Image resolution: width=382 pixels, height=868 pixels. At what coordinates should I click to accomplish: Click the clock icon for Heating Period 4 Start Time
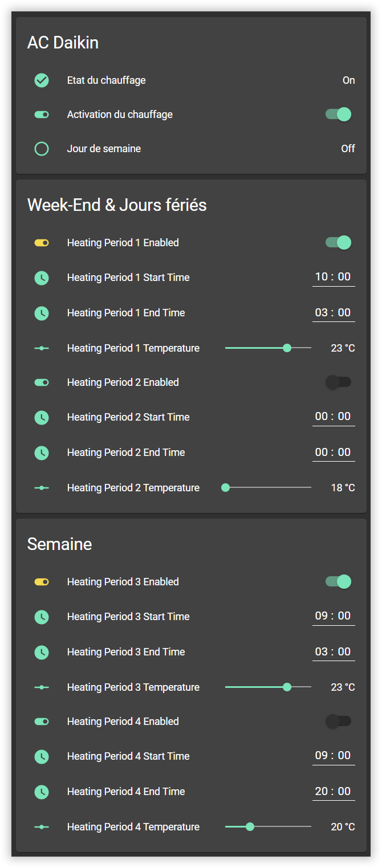[x=42, y=757]
